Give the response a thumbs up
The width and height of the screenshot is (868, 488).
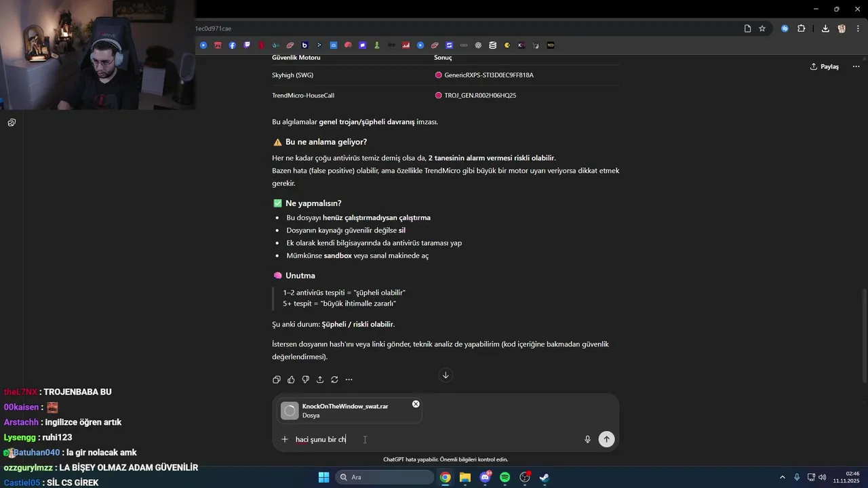pyautogui.click(x=291, y=380)
